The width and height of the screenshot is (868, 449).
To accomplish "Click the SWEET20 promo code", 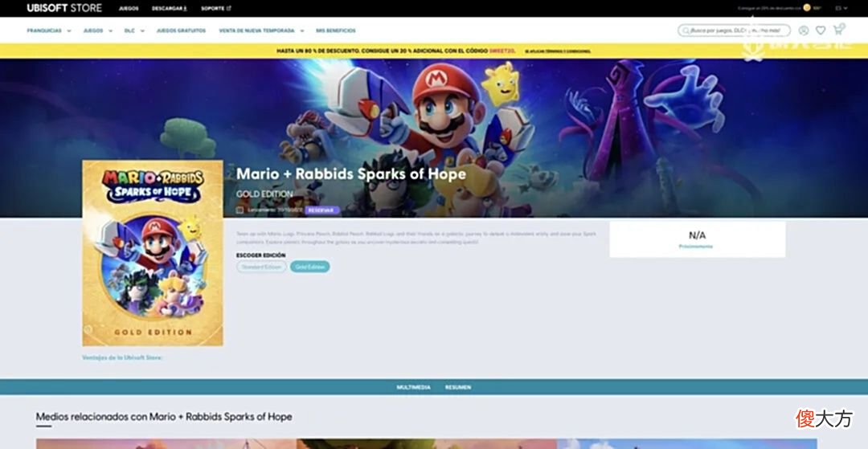I will coord(502,51).
